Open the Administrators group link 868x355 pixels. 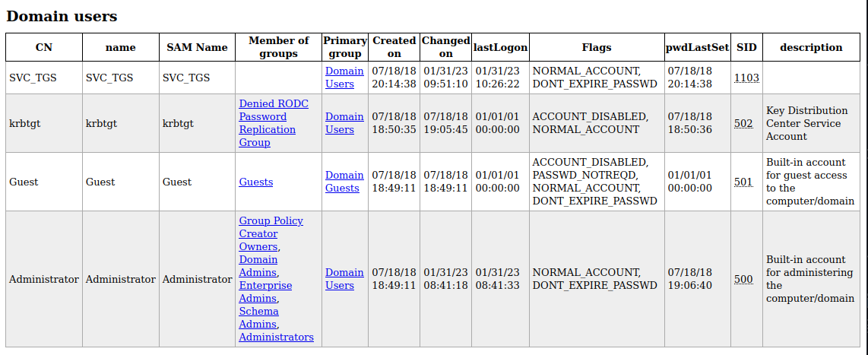click(x=276, y=337)
